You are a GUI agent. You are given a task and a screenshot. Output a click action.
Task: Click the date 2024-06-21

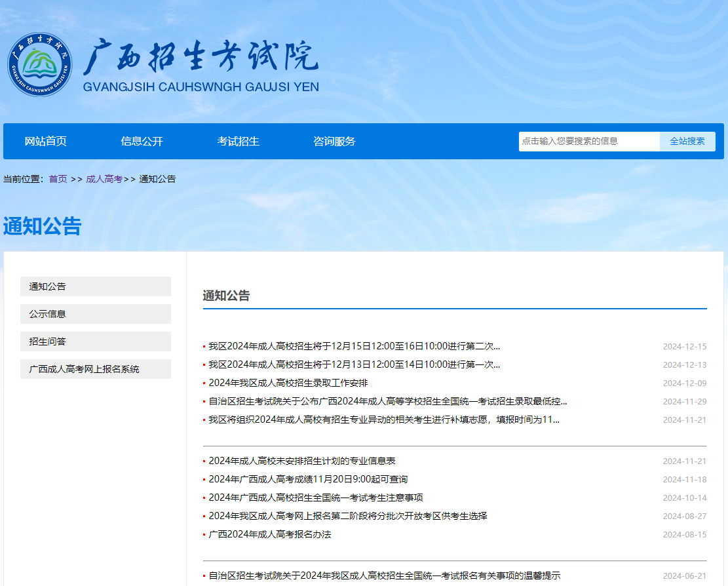[x=684, y=576]
